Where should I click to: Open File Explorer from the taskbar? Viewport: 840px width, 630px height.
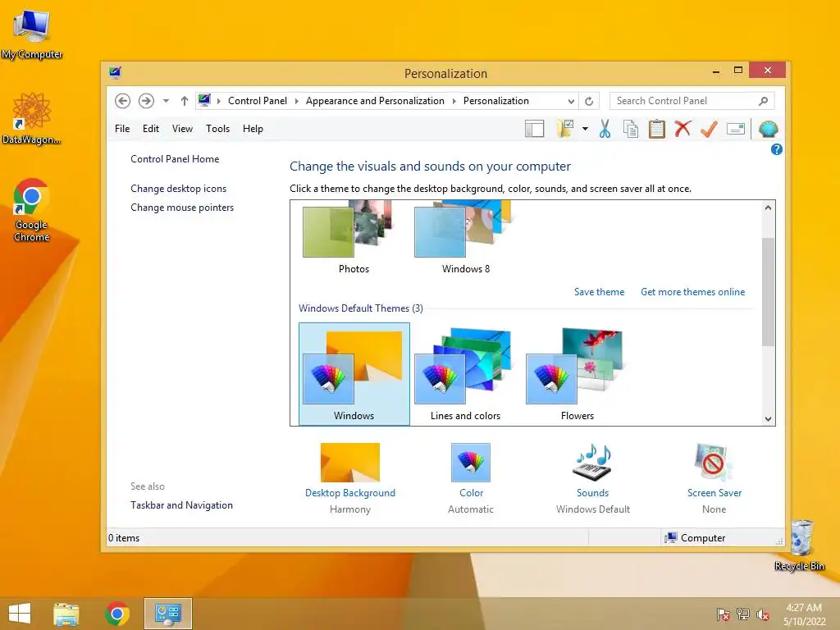pyautogui.click(x=66, y=614)
